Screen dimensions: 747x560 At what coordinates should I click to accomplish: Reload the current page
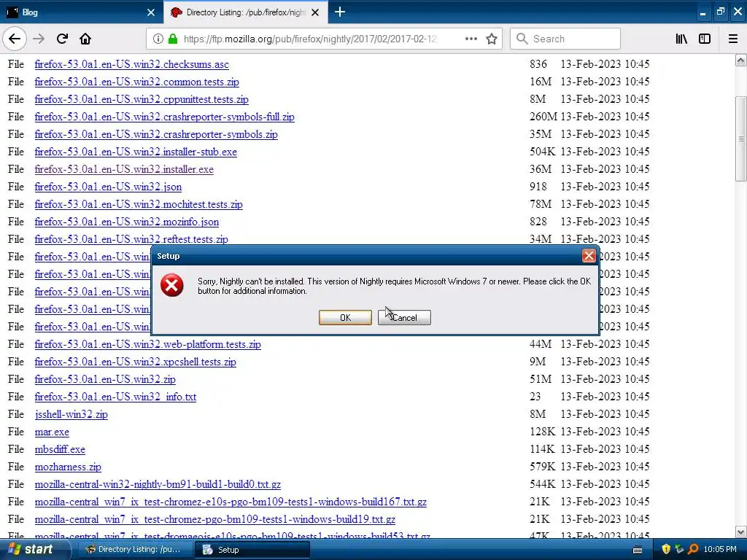[x=62, y=39]
